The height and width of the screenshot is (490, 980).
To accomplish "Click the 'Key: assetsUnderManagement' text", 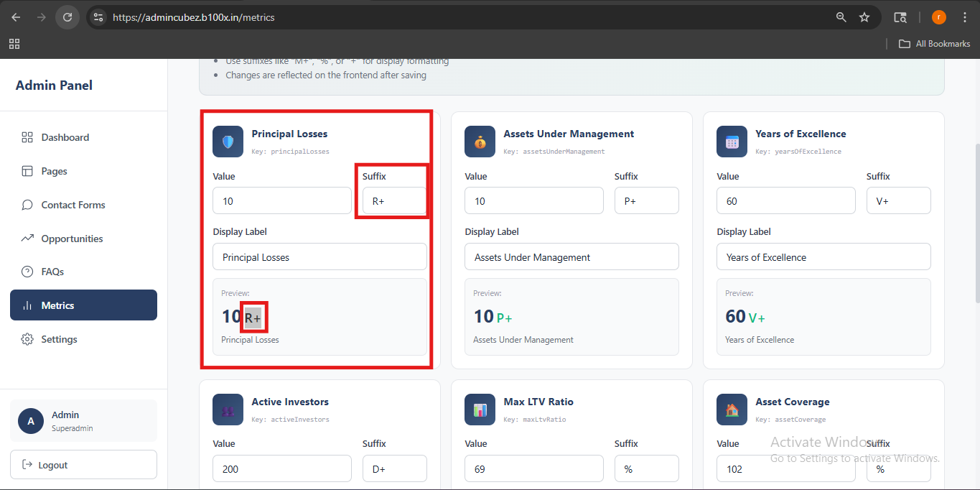I will 554,152.
